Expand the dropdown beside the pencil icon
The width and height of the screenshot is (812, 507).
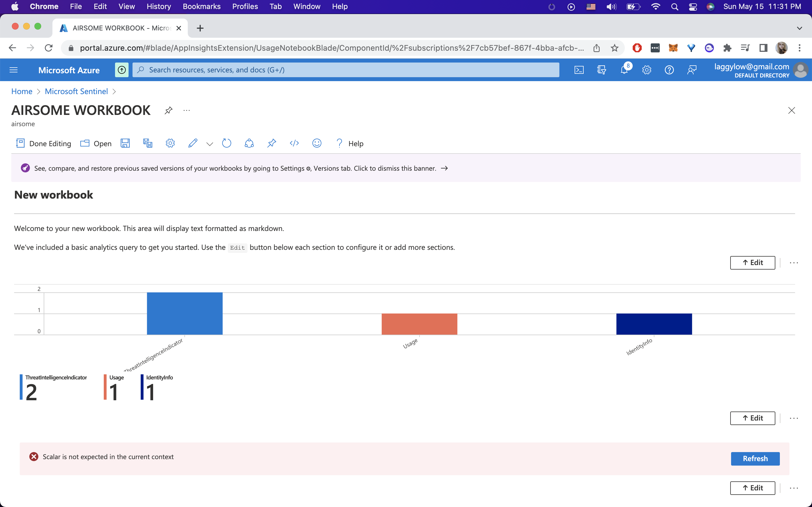pyautogui.click(x=210, y=144)
